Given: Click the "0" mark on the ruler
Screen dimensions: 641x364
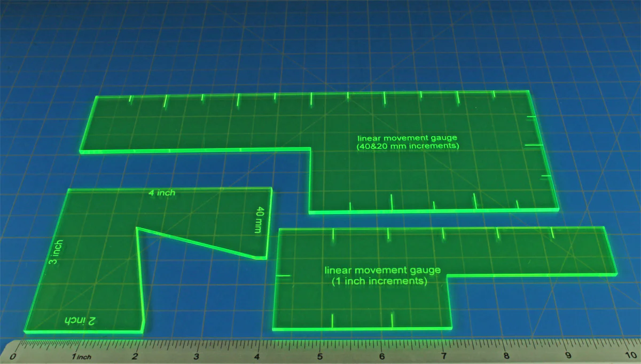Looking at the screenshot, I should click(13, 356).
